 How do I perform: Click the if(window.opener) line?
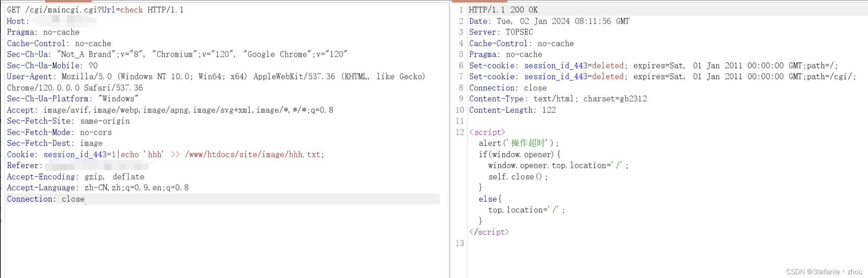coord(520,154)
